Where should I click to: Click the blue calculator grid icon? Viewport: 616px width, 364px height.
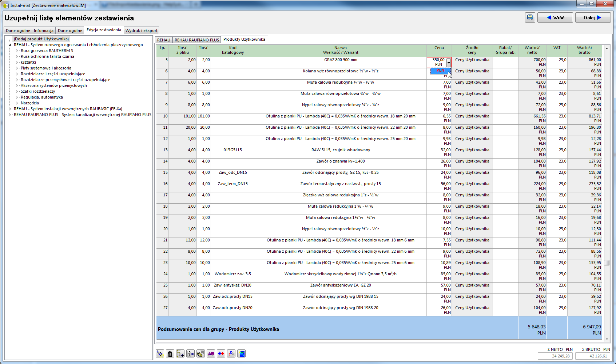[x=241, y=353]
